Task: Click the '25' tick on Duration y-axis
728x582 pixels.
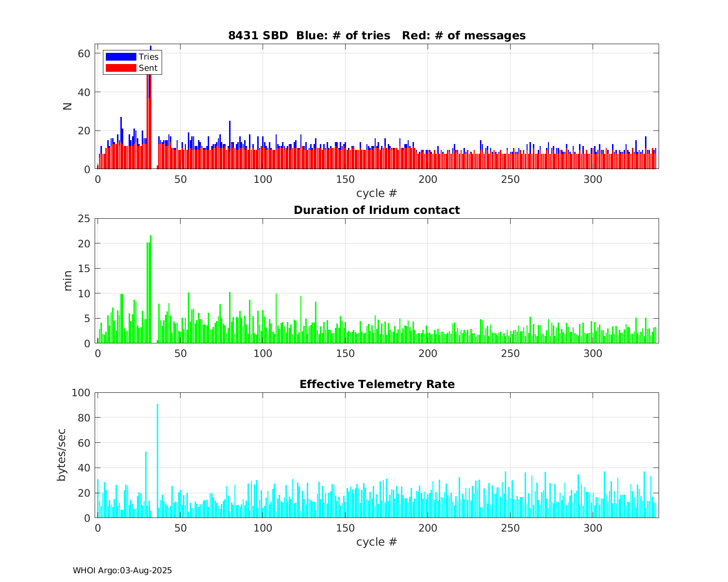Action: pos(84,219)
